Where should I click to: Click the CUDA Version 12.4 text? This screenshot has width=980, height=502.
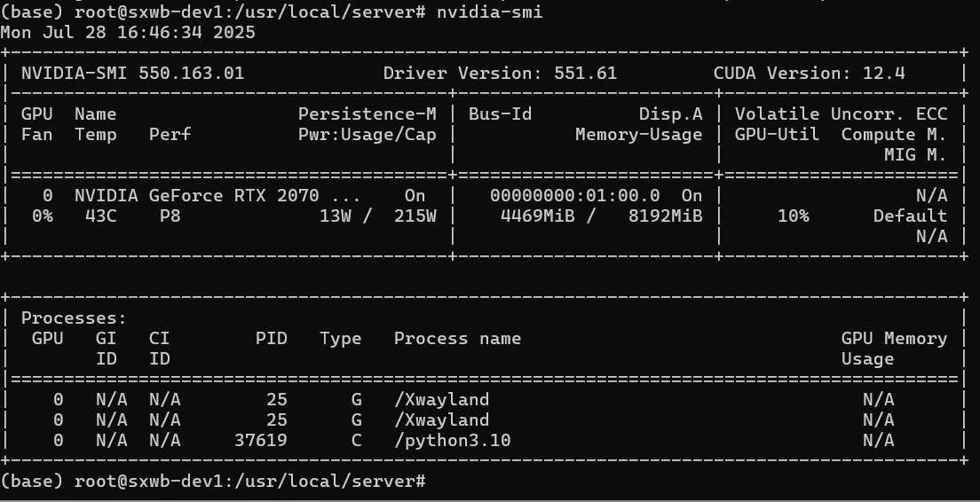pos(810,73)
